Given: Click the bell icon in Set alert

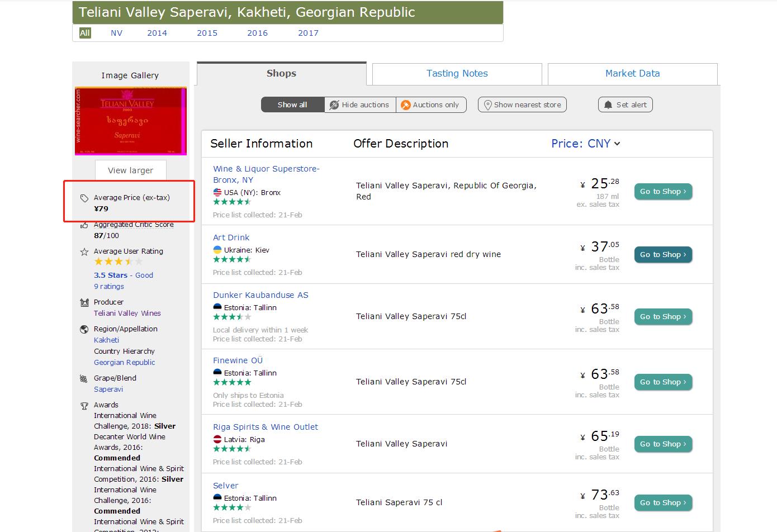Looking at the screenshot, I should [x=608, y=105].
